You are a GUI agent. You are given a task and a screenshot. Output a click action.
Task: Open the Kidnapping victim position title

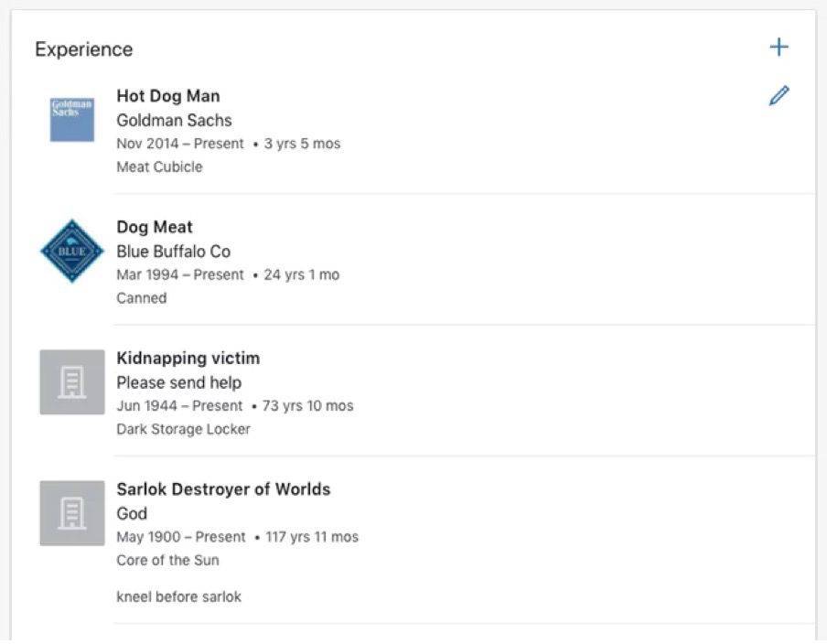[188, 358]
